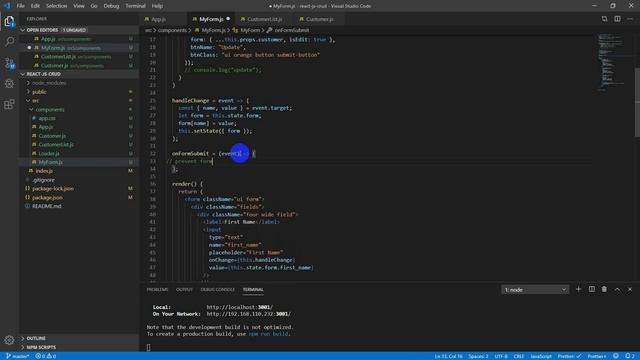Click the master git branch indicator
640x360 pixels.
[x=18, y=356]
